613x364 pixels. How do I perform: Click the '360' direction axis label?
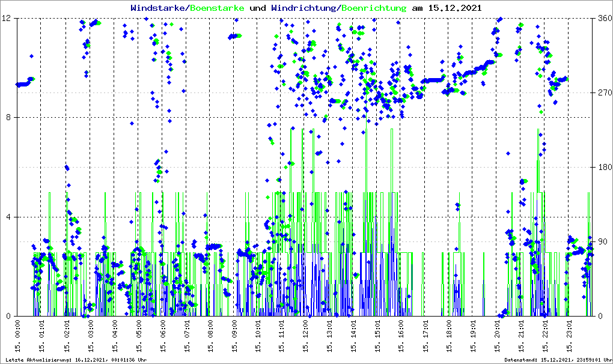[604, 19]
